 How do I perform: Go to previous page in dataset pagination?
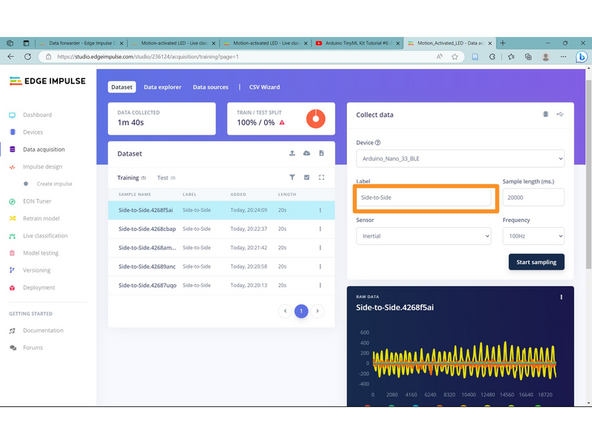[x=285, y=311]
